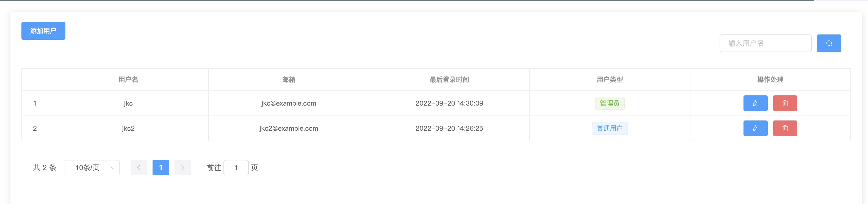This screenshot has width=868, height=204.
Task: Click the 添加用户 button
Action: pyautogui.click(x=43, y=31)
